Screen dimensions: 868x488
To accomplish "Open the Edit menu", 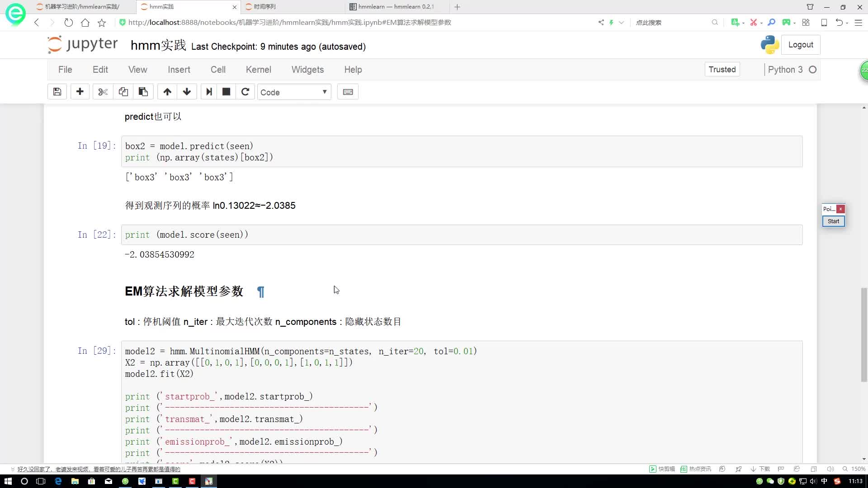I will click(100, 70).
